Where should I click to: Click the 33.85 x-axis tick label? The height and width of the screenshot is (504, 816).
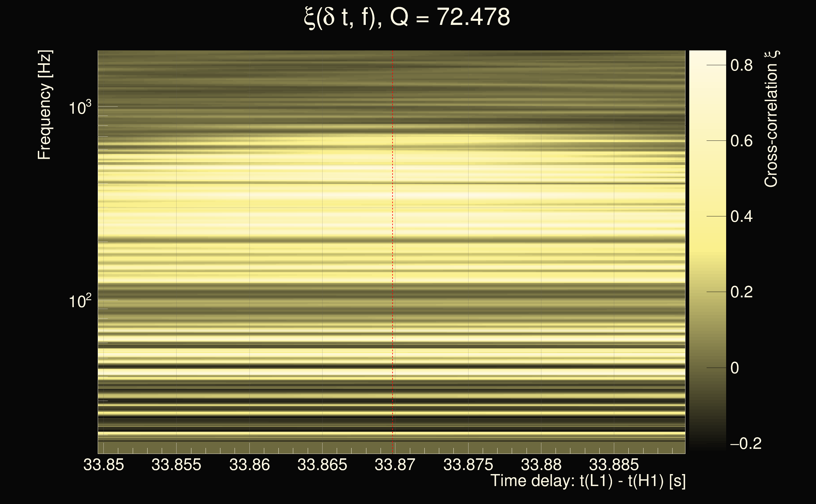point(103,465)
